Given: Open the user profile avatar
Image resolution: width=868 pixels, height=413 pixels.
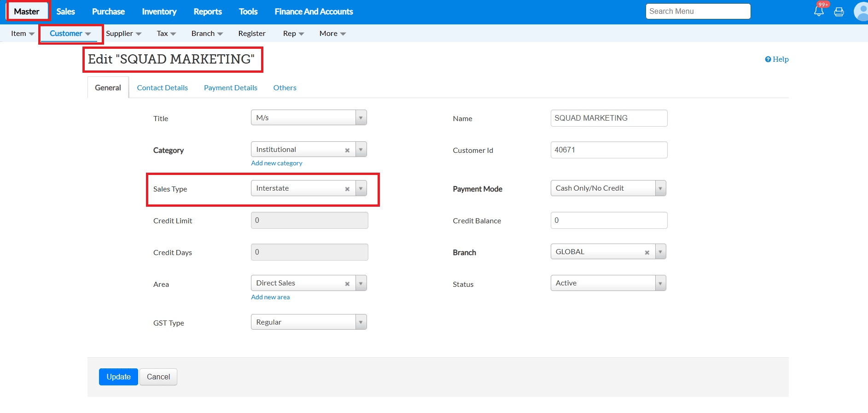Looking at the screenshot, I should pyautogui.click(x=860, y=12).
